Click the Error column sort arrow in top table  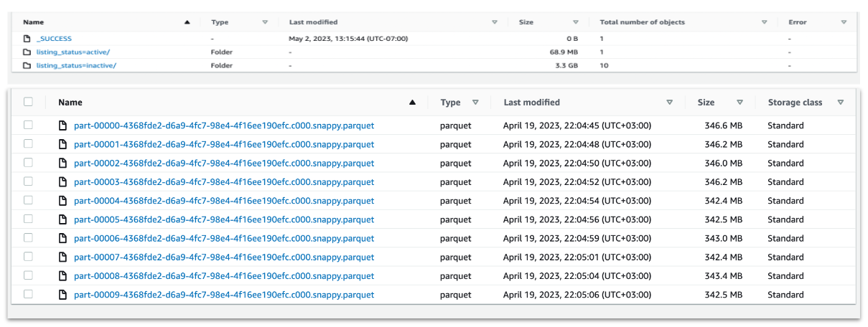coord(845,22)
